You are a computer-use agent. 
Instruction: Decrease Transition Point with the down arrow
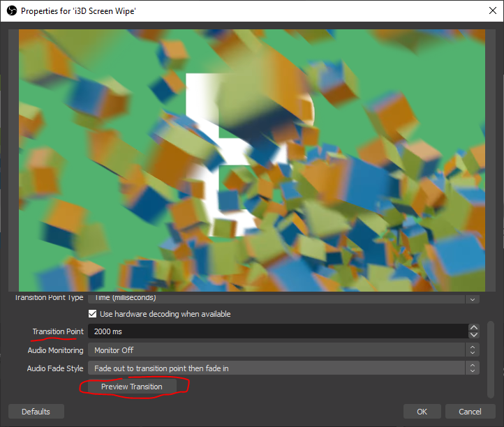tap(474, 335)
